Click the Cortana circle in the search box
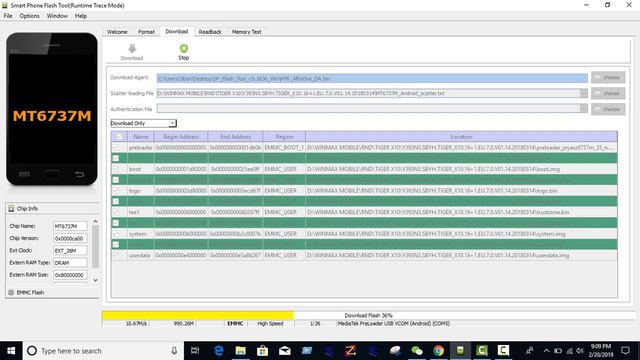640x360 pixels. point(32,351)
